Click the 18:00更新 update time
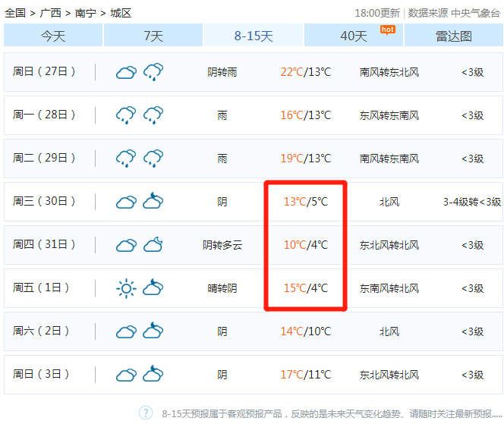This screenshot has width=504, height=424. pos(377,13)
